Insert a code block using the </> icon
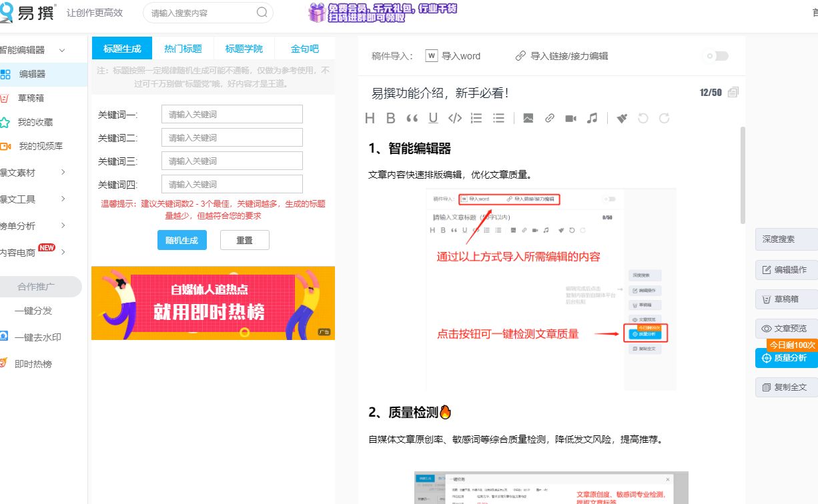 click(x=455, y=118)
